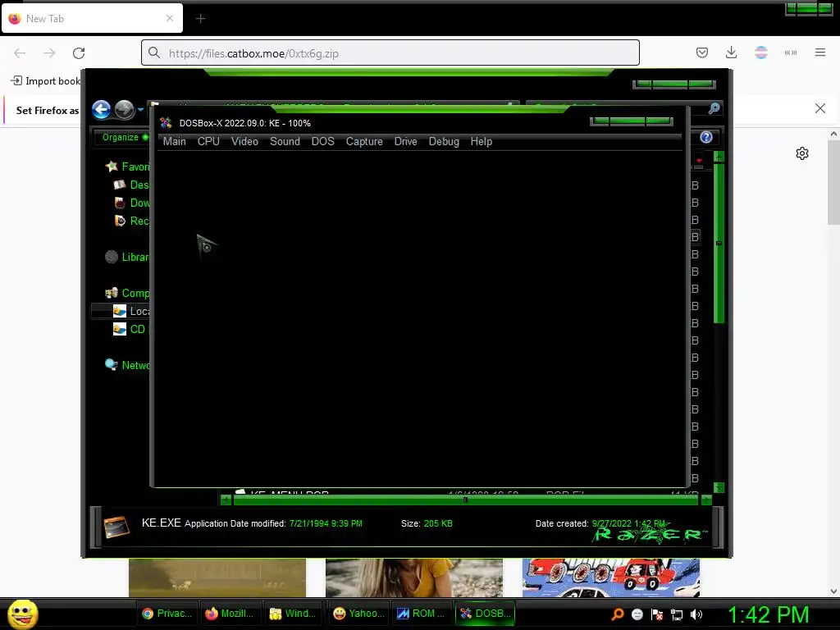Reload the page in Firefox
This screenshot has height=630, width=840.
[79, 53]
